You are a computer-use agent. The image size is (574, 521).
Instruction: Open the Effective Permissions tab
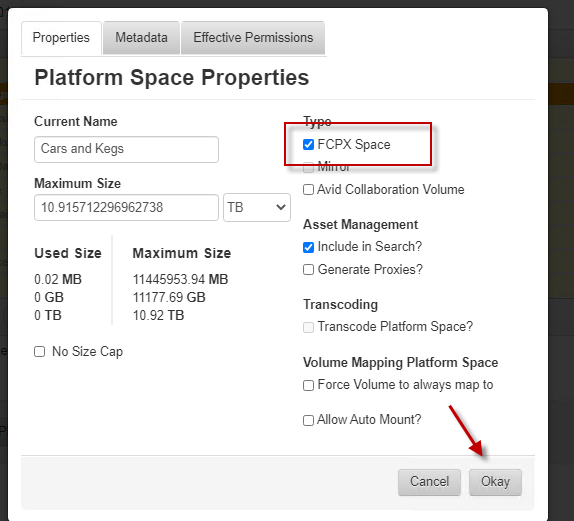click(253, 38)
